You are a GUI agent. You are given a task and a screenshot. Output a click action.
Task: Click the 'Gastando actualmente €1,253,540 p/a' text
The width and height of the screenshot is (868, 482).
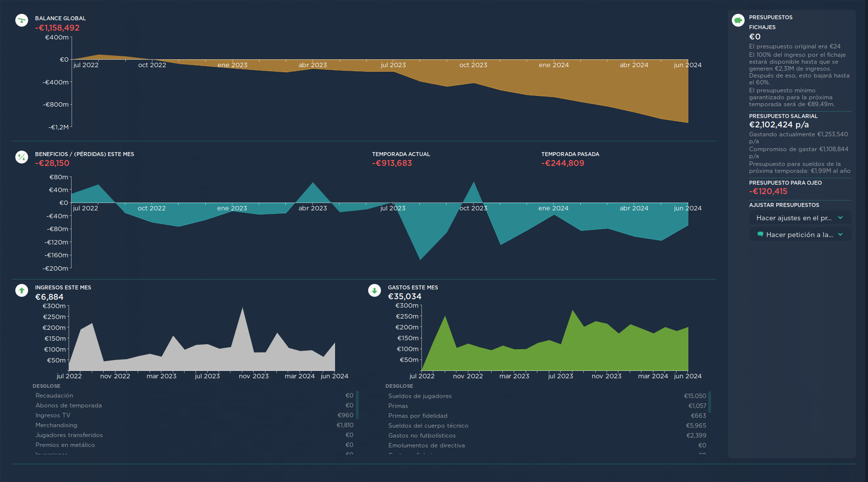(x=798, y=137)
